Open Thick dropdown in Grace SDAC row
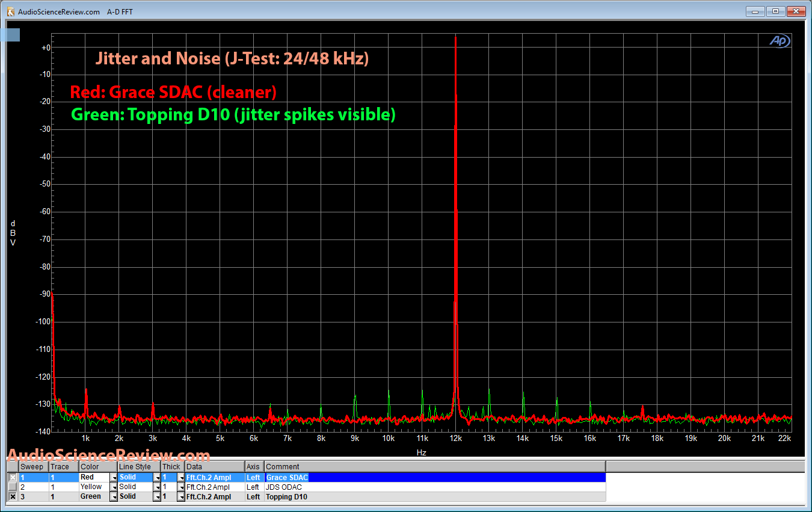 pyautogui.click(x=181, y=478)
